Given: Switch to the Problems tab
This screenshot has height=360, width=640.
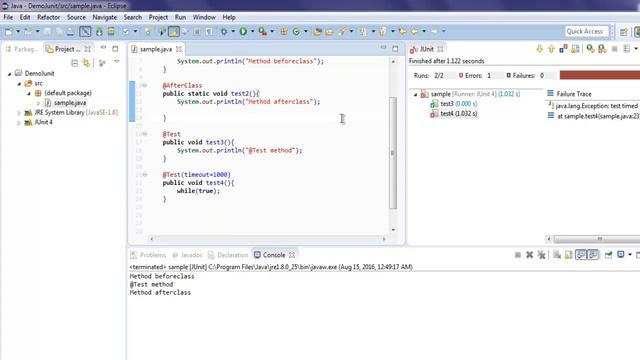Looking at the screenshot, I should coord(148,255).
